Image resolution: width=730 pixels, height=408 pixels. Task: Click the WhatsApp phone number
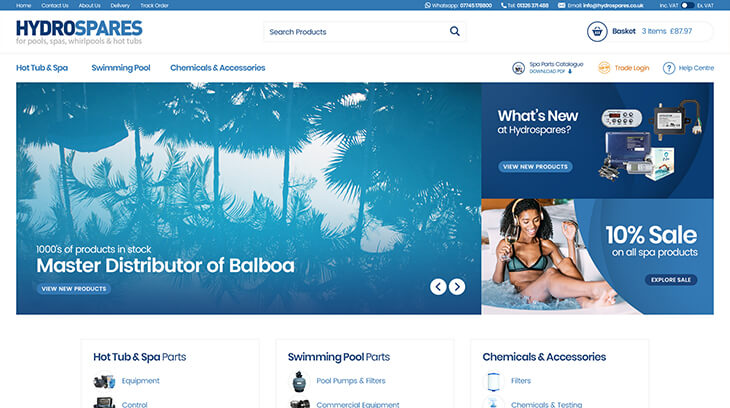(x=476, y=6)
